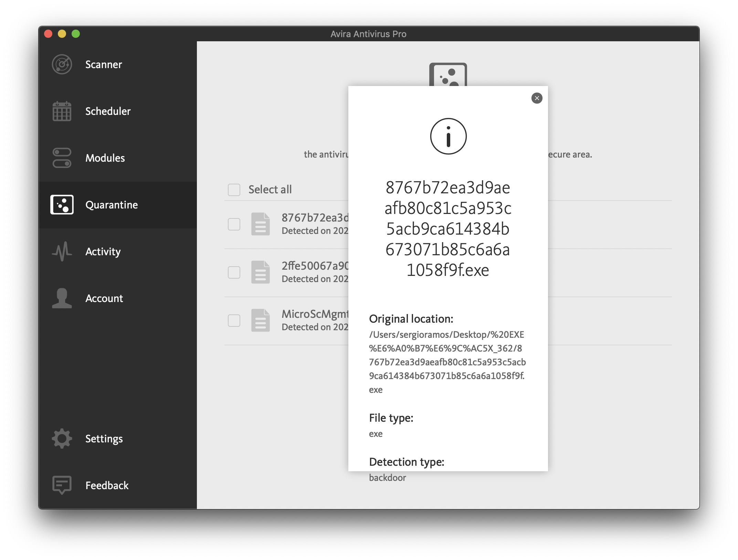This screenshot has height=560, width=738.
Task: Click the Feedback speech bubble icon
Action: coord(62,485)
